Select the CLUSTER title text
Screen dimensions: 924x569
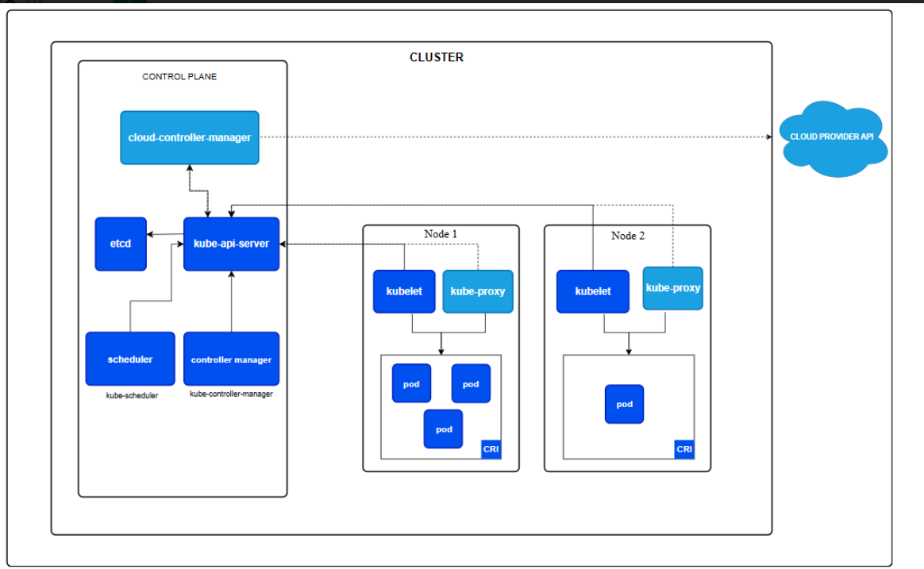[437, 57]
